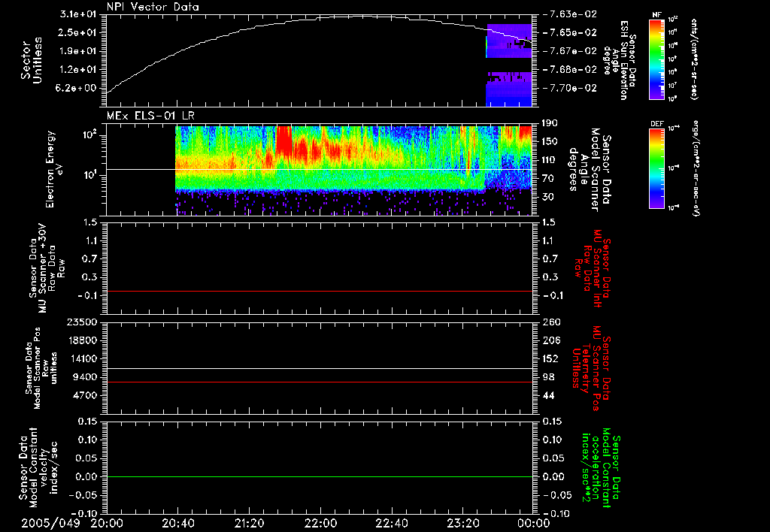770x532 pixels.
Task: Click the 2.5e+01 sector tick label
Action: [78, 32]
